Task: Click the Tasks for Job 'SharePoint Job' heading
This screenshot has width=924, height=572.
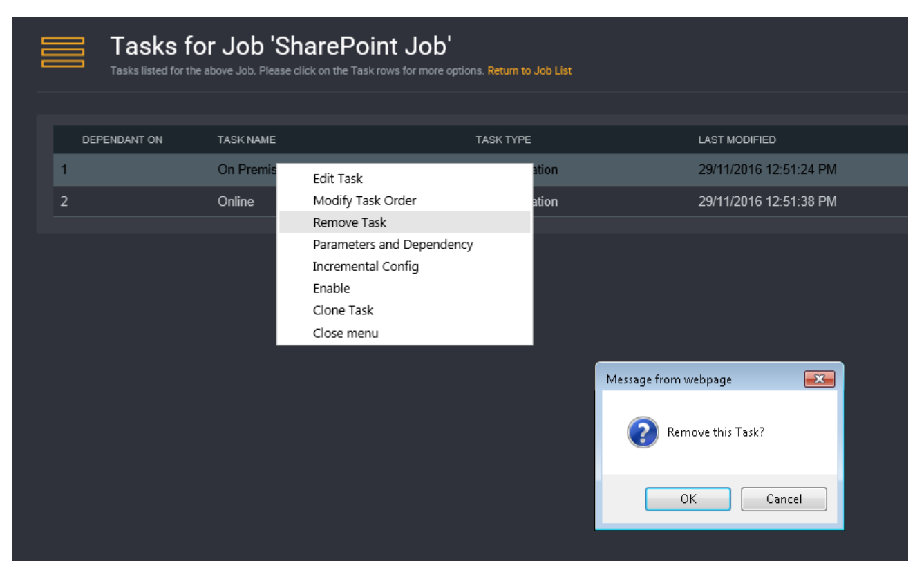Action: coord(281,46)
